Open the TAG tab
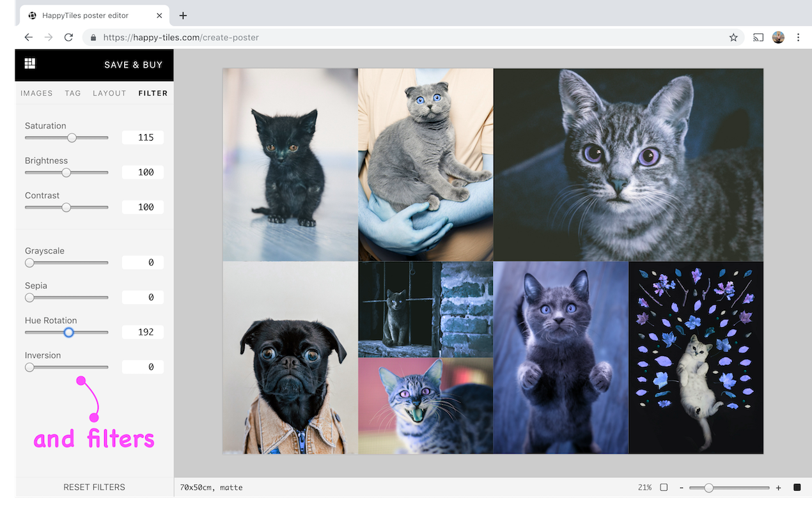The image size is (812, 515). (x=72, y=93)
